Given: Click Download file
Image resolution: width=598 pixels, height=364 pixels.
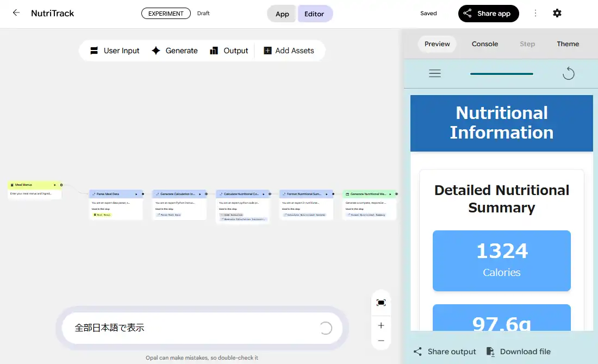Looking at the screenshot, I should tap(518, 352).
